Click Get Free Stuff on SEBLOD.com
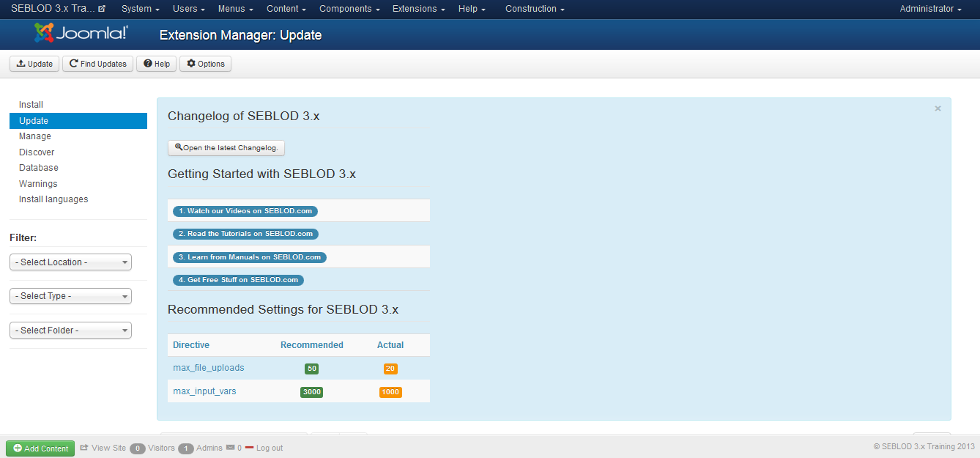Viewport: 980px width, 458px height. click(x=238, y=280)
